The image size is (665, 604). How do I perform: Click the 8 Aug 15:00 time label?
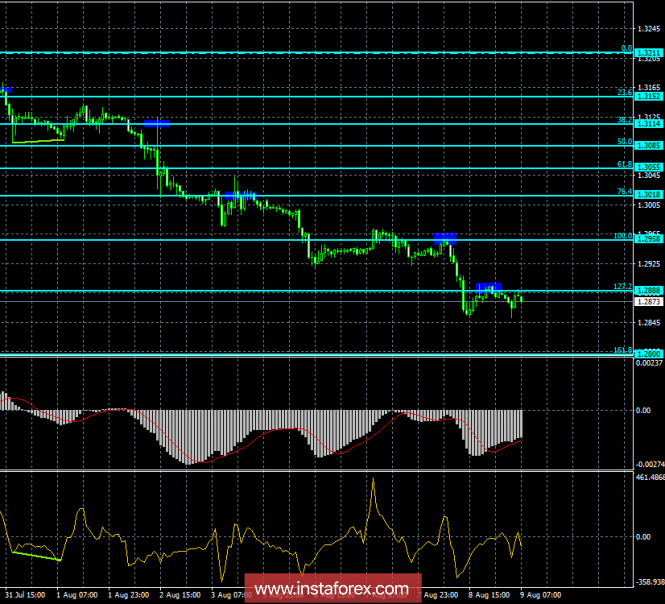point(489,595)
